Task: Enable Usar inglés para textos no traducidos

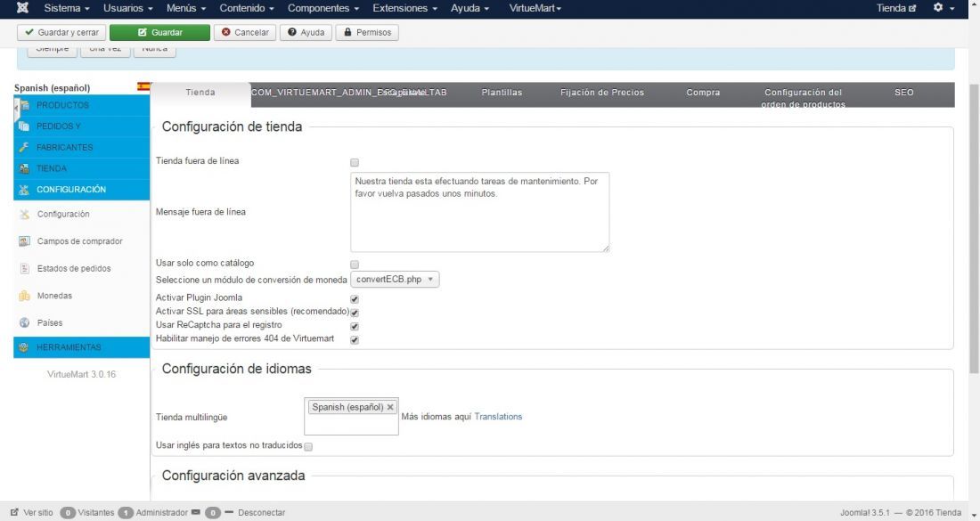Action: click(x=308, y=447)
